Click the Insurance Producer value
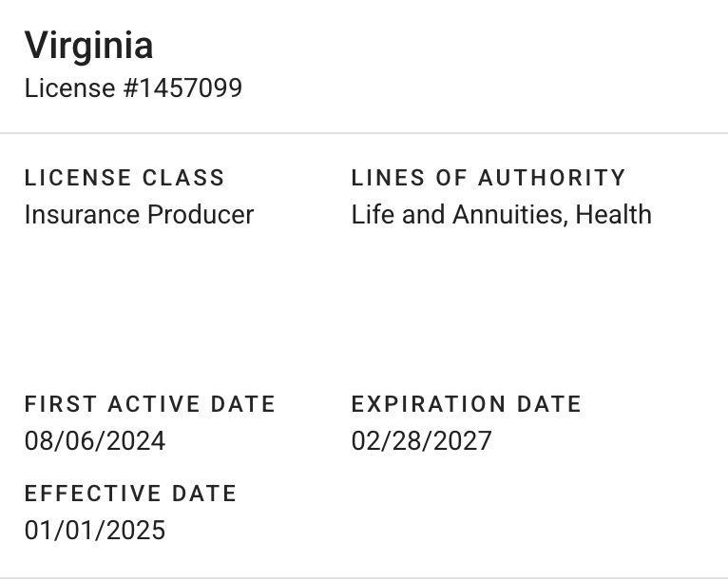This screenshot has height=582, width=728. (139, 214)
